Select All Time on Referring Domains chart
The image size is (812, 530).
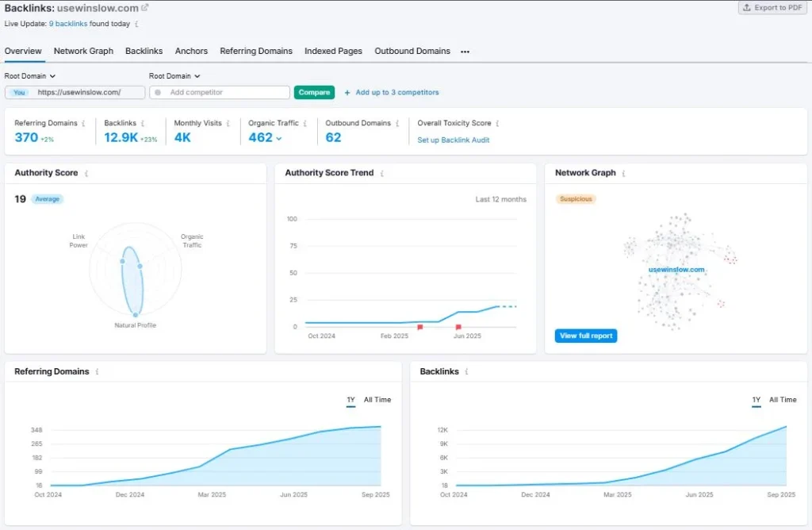click(x=377, y=400)
